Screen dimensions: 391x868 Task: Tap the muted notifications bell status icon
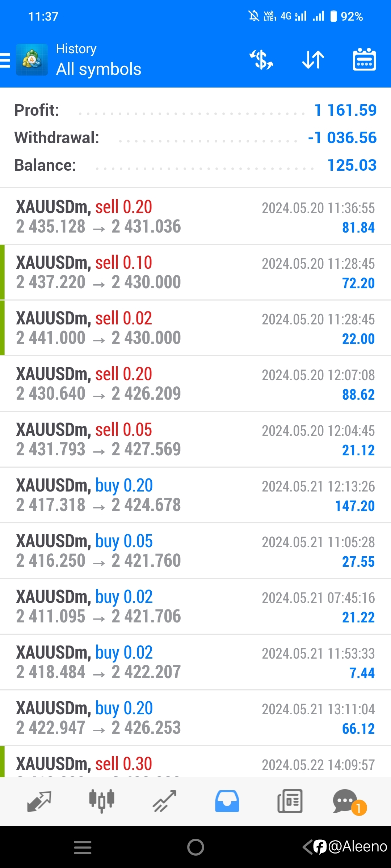point(254,16)
